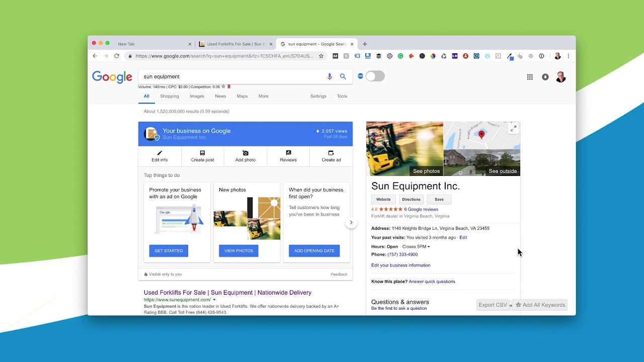Open Chrome three-dot menu
The image size is (644, 362).
click(569, 56)
